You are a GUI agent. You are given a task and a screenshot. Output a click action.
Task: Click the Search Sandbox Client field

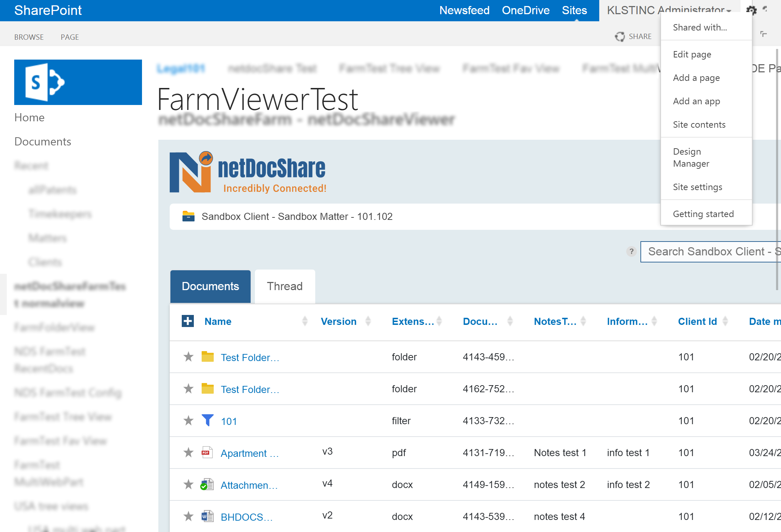pos(711,251)
